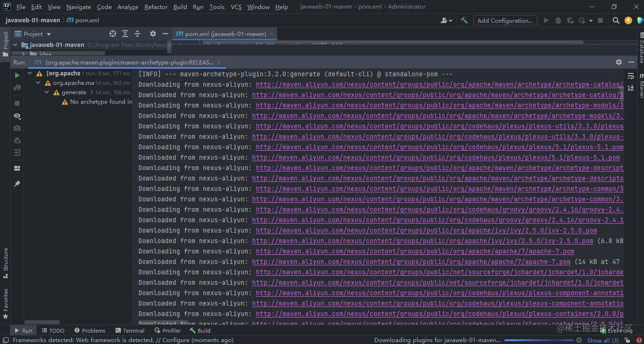Click the locate-in-project-tree target icon

pos(113,34)
